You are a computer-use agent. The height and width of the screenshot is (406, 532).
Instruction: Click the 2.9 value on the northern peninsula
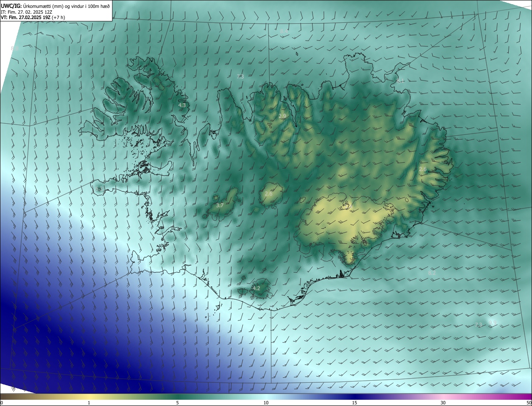[283, 116]
